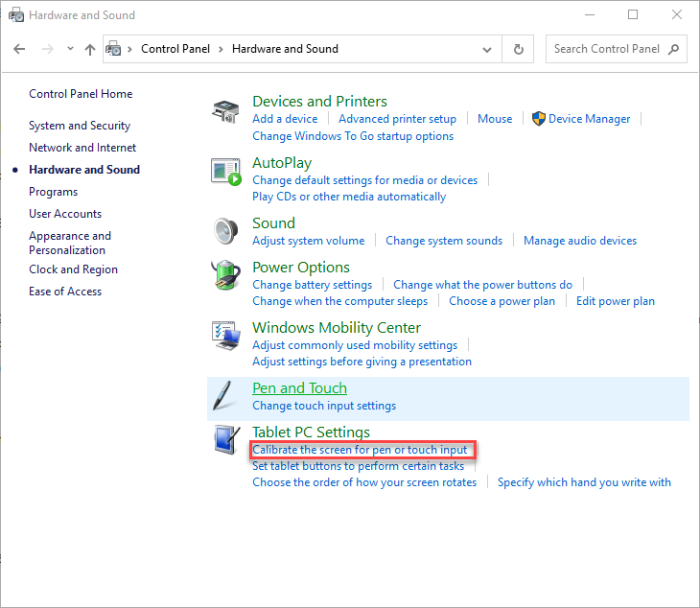Click the shield icon beside Device Manager

pyautogui.click(x=538, y=119)
